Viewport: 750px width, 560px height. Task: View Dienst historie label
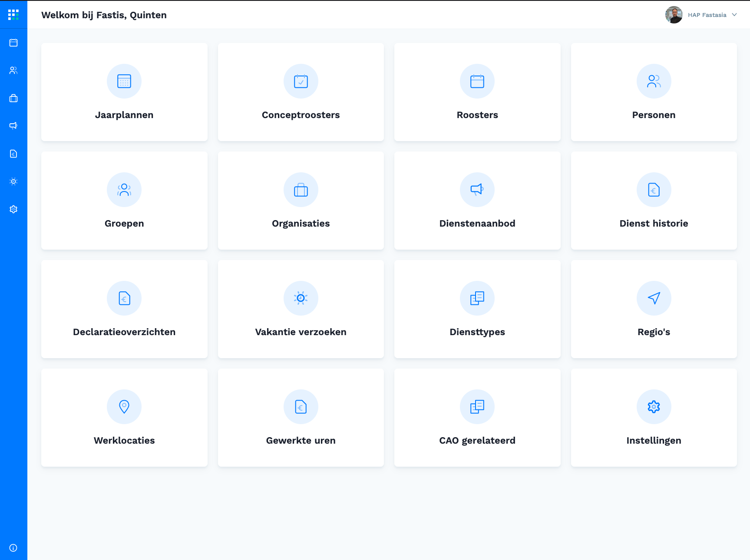pyautogui.click(x=654, y=224)
